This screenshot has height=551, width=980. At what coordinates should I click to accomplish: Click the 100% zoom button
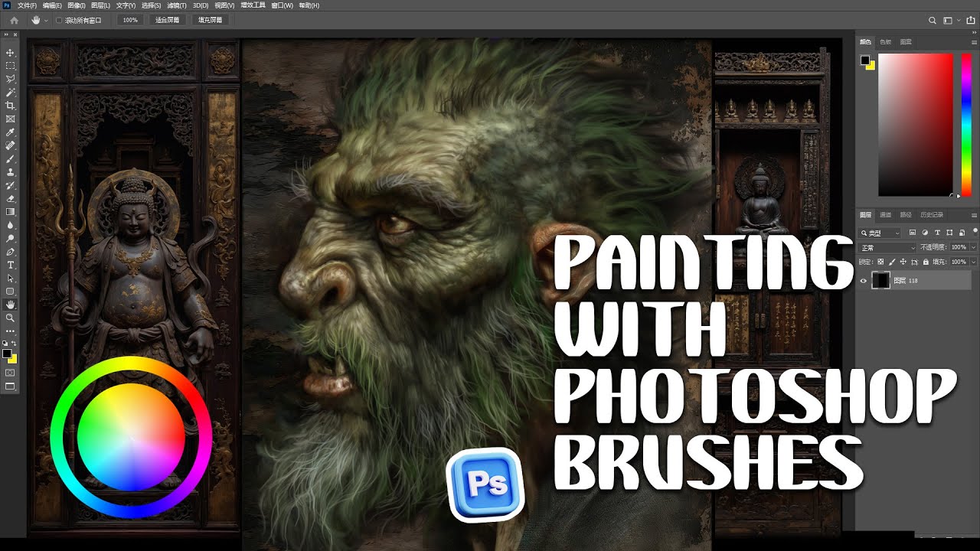[x=130, y=20]
